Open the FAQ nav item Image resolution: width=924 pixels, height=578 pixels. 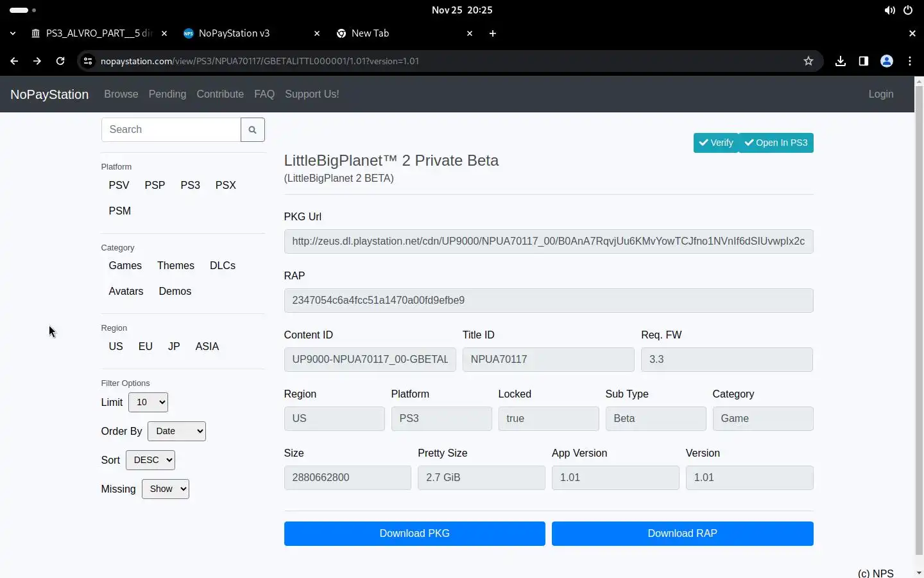264,94
